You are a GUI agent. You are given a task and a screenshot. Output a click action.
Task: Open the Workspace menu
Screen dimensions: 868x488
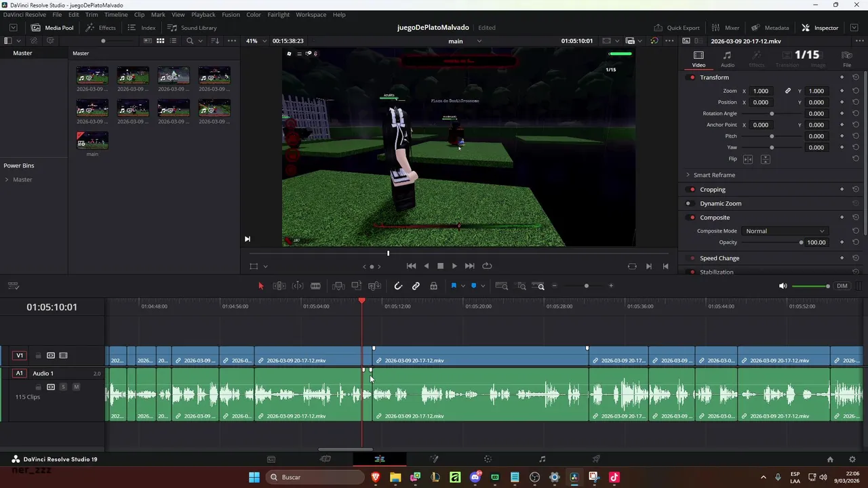tap(311, 14)
